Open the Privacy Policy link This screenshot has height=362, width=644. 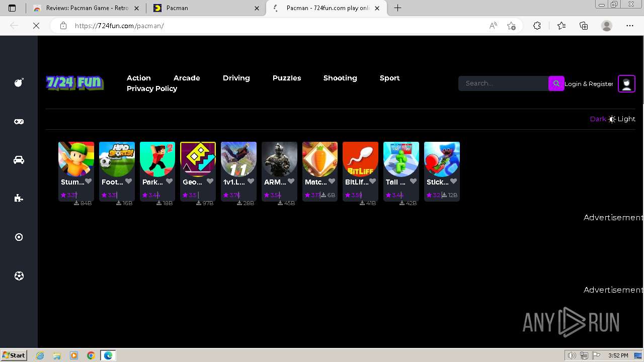pyautogui.click(x=152, y=88)
